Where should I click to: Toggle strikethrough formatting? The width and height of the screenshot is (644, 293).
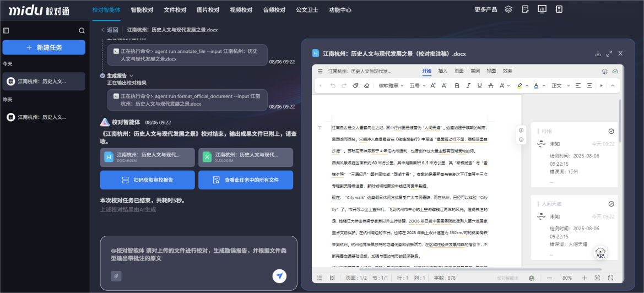pyautogui.click(x=490, y=86)
